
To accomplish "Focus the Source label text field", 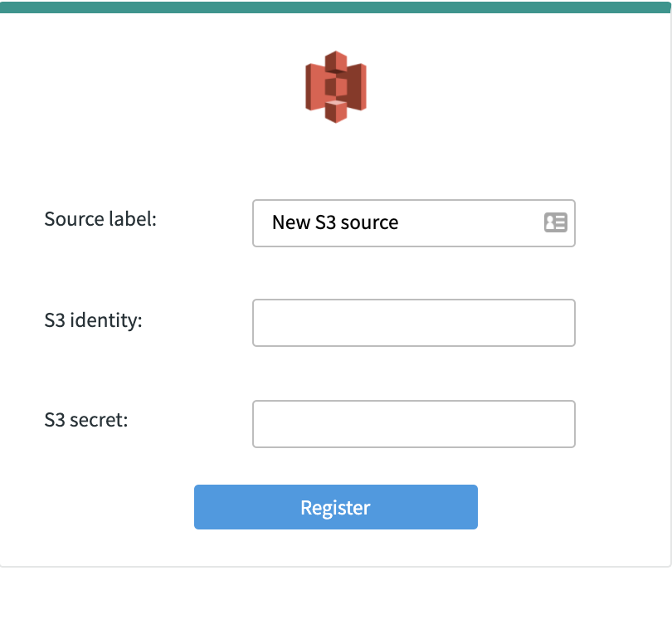I will (x=414, y=223).
